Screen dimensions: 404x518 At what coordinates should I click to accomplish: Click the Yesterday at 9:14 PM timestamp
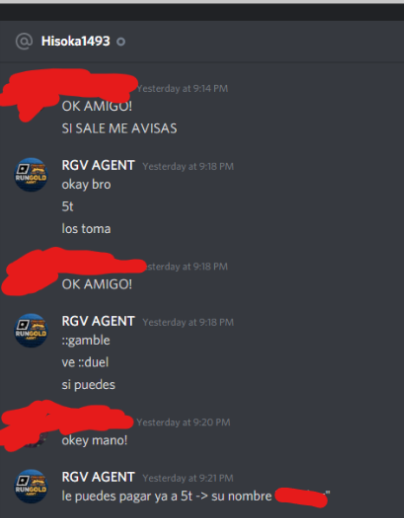coord(183,88)
